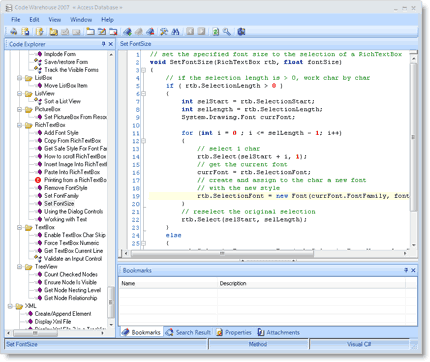Viewport: 430px width, 362px height.
Task: Pin the Code Explorer panel
Action: (103, 44)
